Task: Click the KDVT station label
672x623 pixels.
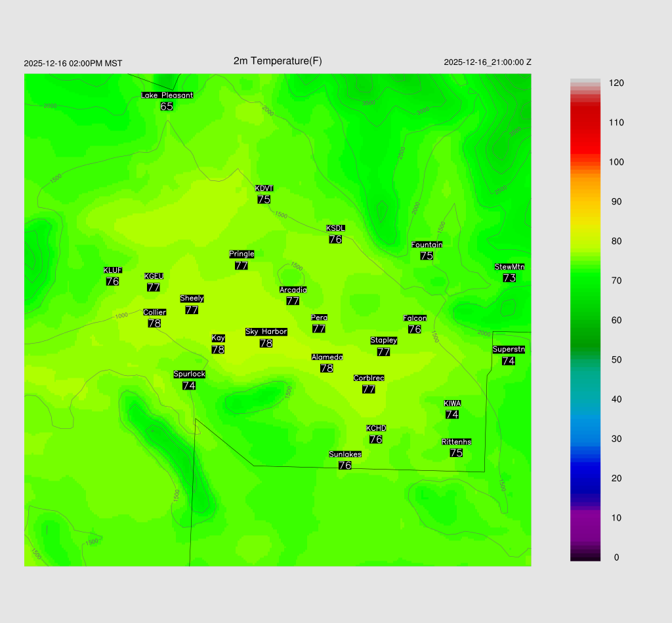Action: pos(264,189)
